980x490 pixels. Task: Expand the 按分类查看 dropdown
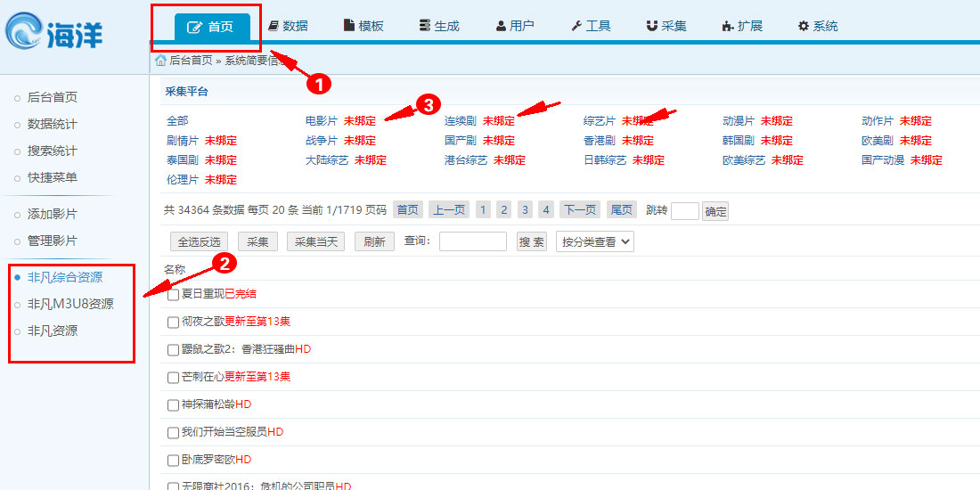[x=594, y=241]
